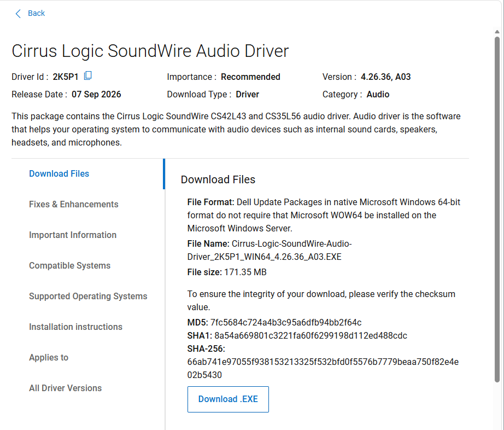Select the Applies to tab
Viewport: 504px width, 430px height.
[49, 357]
